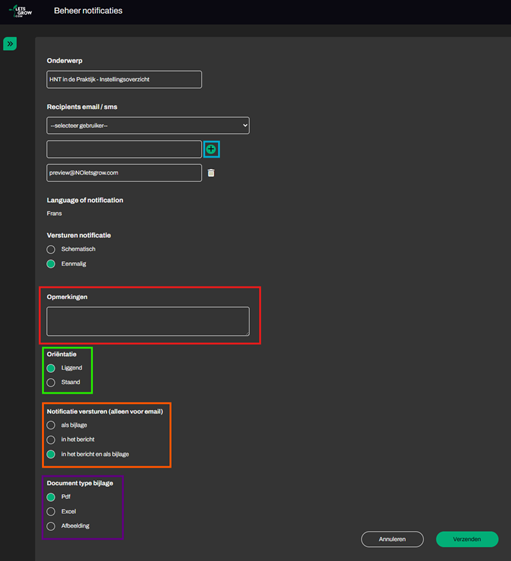Expand the sidebar with the double-chevron icon
This screenshot has width=511, height=561.
pyautogui.click(x=10, y=44)
